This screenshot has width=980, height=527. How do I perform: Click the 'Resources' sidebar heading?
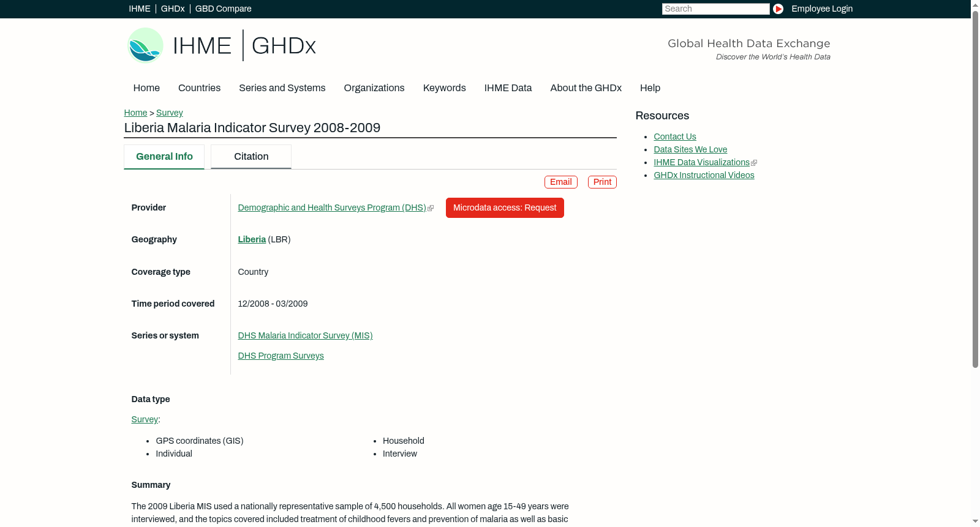662,116
